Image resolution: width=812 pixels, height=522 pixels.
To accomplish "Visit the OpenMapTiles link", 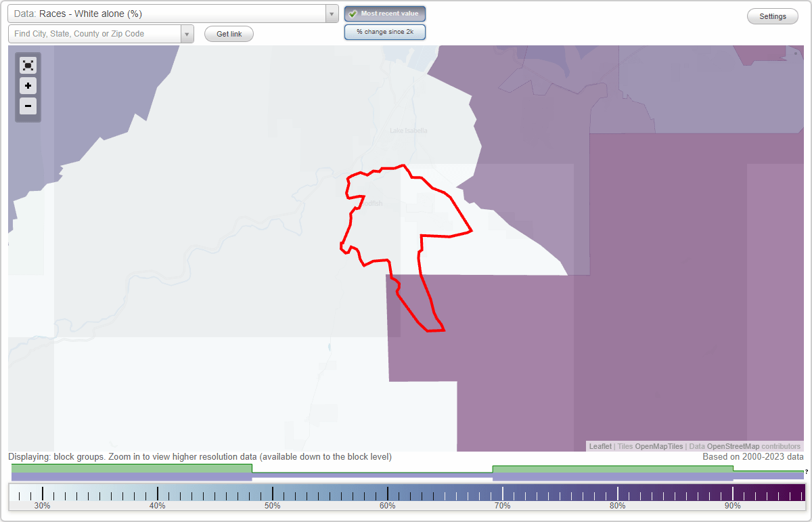I will coord(659,446).
